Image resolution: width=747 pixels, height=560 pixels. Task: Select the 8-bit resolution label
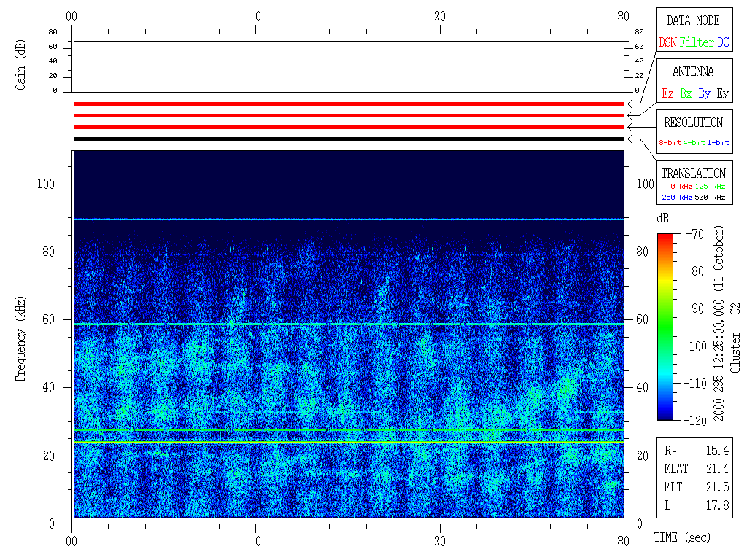[670, 142]
